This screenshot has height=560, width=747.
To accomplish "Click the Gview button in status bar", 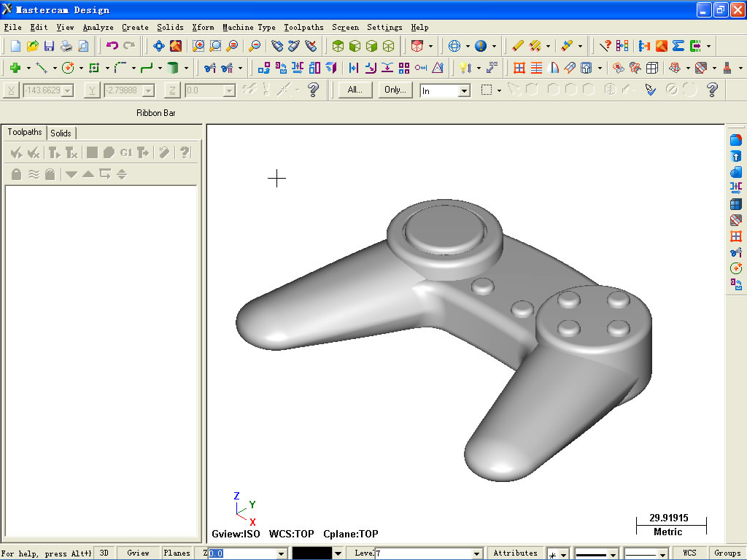I will [x=138, y=553].
